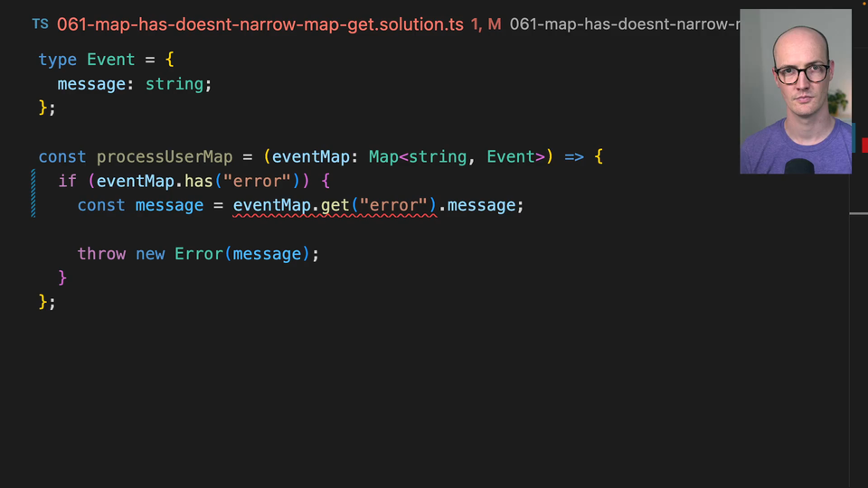
Task: Click 'throw new Error(message)' statement
Action: click(198, 254)
